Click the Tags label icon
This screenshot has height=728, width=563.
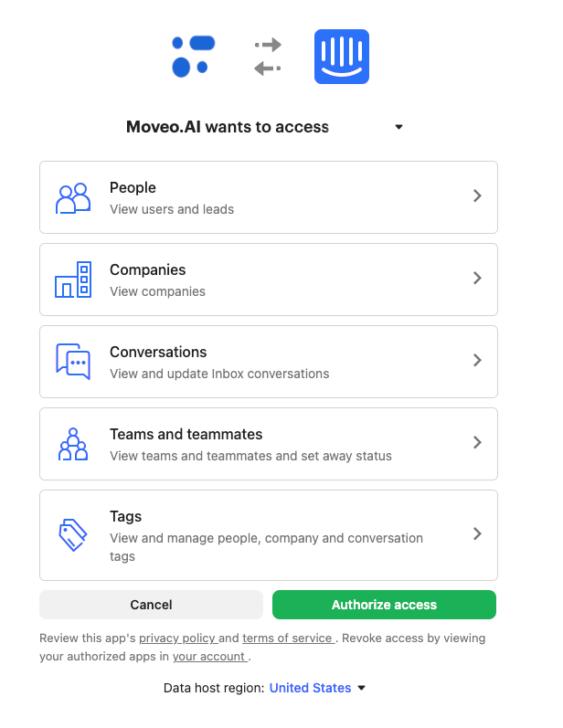tap(73, 534)
